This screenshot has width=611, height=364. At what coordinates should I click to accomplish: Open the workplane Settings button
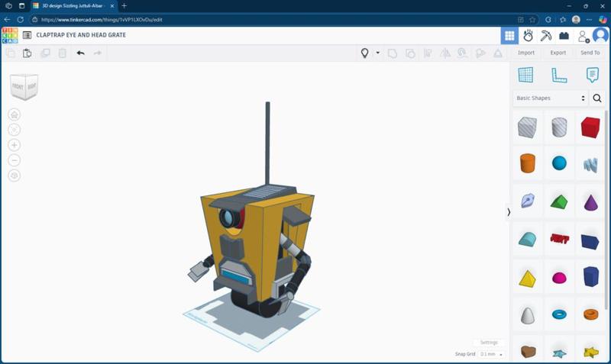tap(489, 342)
